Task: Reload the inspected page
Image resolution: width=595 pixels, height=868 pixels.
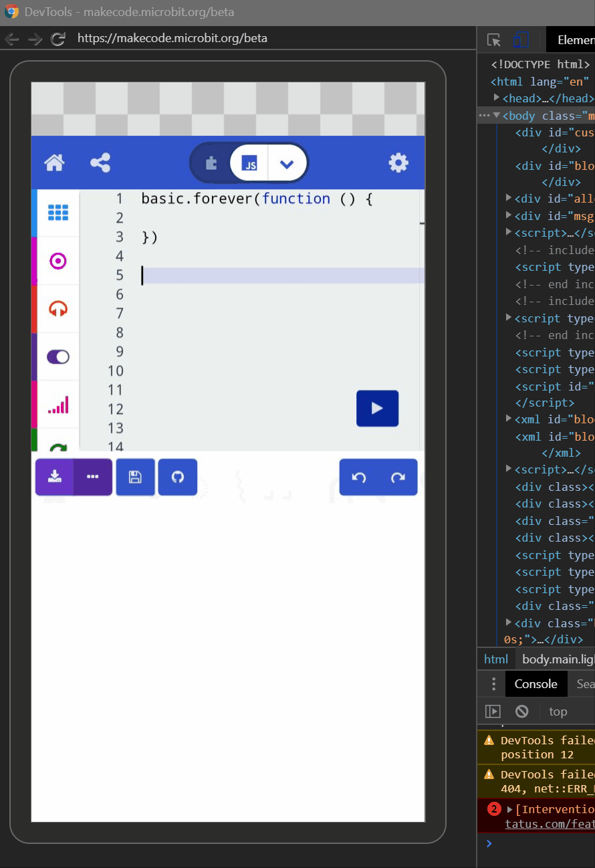Action: point(58,39)
